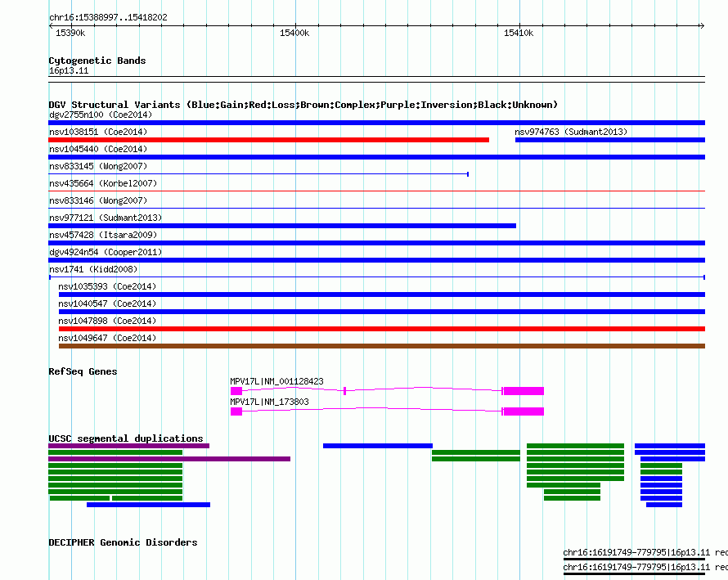This screenshot has width=728, height=580.
Task: Select variant label nsv833146 (Wong2007)
Action: (x=98, y=200)
